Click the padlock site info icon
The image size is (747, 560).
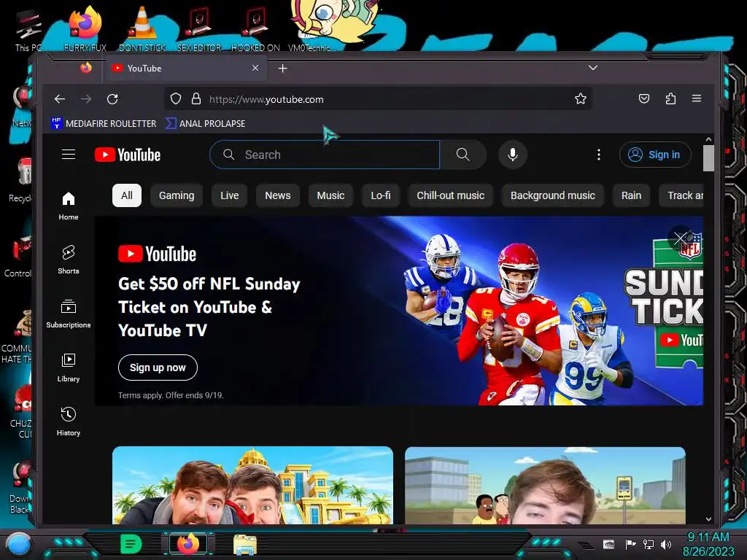pos(196,98)
